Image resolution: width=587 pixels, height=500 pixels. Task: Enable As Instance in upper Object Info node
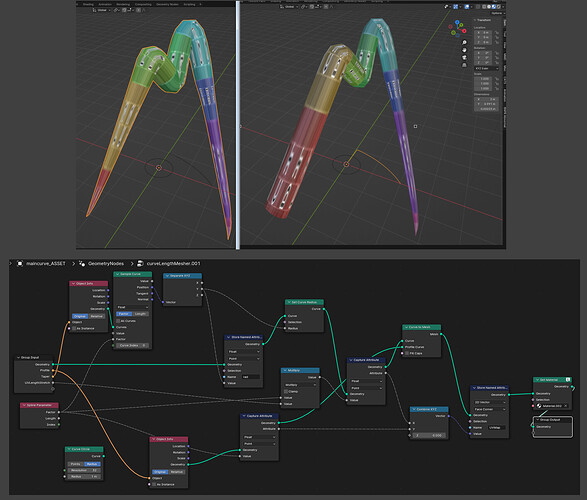[74, 328]
